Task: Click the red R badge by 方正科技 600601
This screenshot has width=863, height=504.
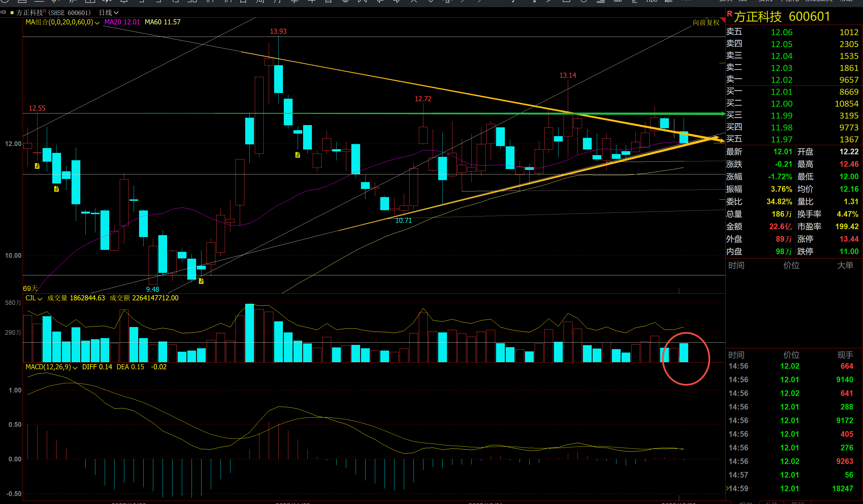Action: 729,14
